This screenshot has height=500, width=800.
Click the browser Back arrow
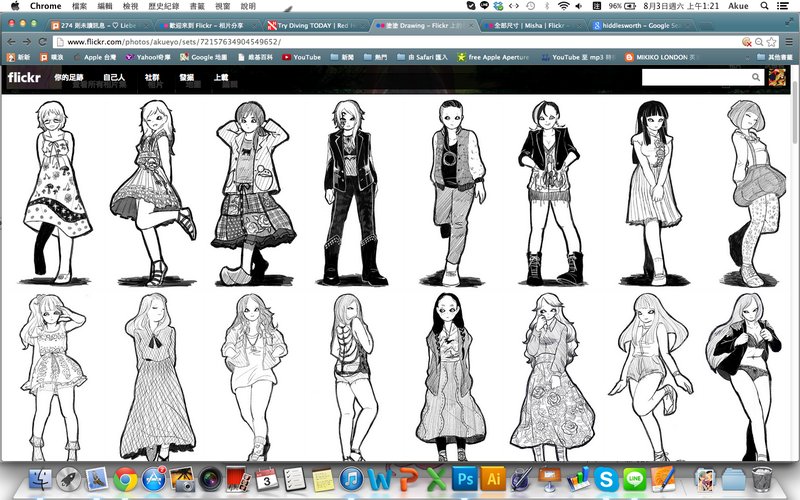point(11,42)
